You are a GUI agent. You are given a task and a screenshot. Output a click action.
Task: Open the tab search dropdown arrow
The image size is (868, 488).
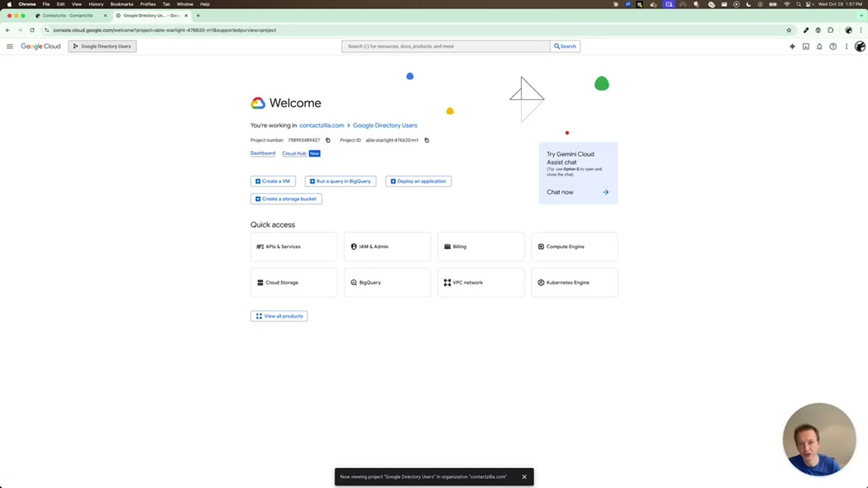point(861,16)
